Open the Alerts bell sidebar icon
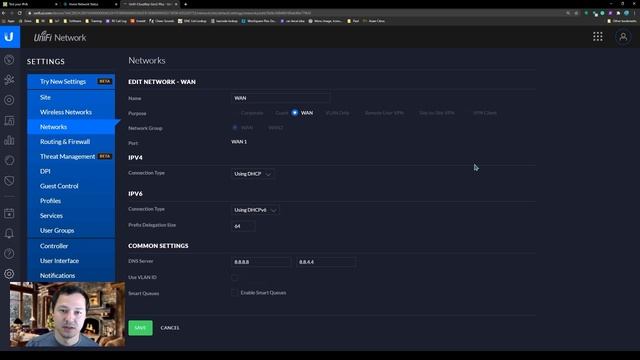The height and width of the screenshot is (360, 640). pyautogui.click(x=9, y=233)
